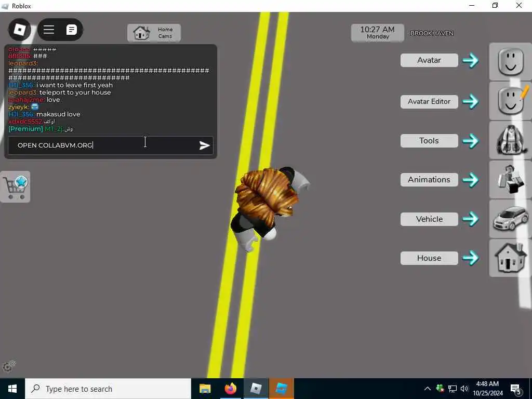Click the 10:27 AM Monday clock panel
Image resolution: width=532 pixels, height=399 pixels.
(377, 33)
